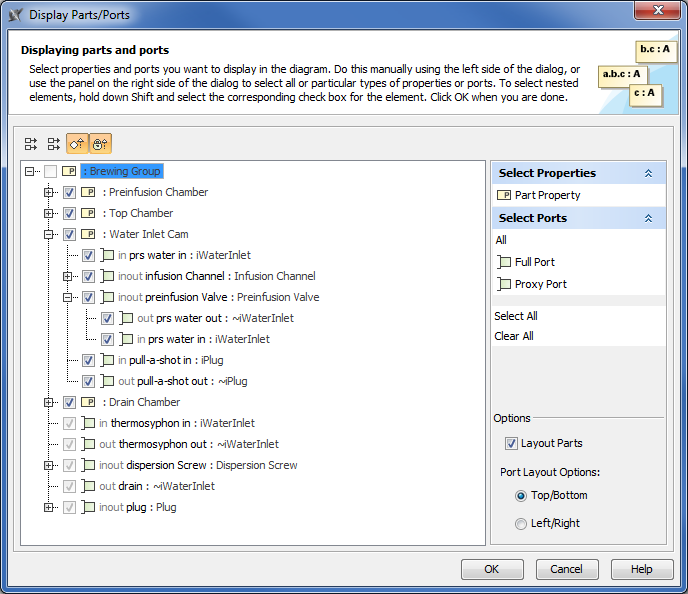Click port icon of plug : Plug row

[x=88, y=508]
